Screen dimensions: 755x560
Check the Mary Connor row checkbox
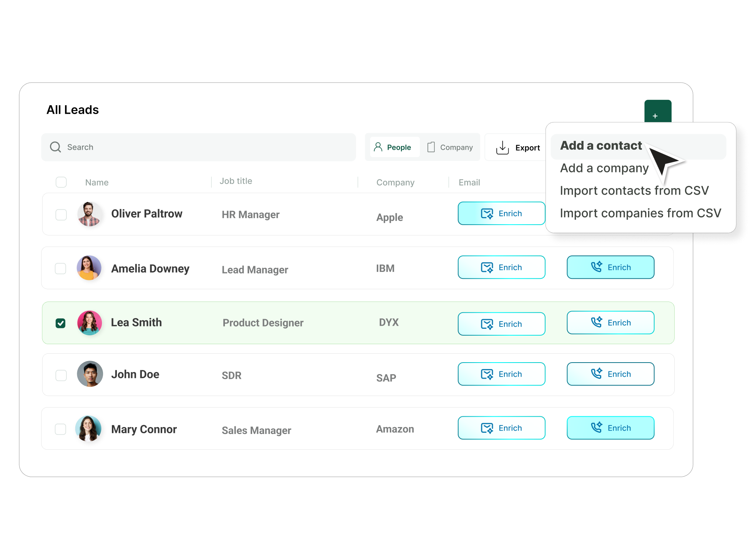[61, 429]
